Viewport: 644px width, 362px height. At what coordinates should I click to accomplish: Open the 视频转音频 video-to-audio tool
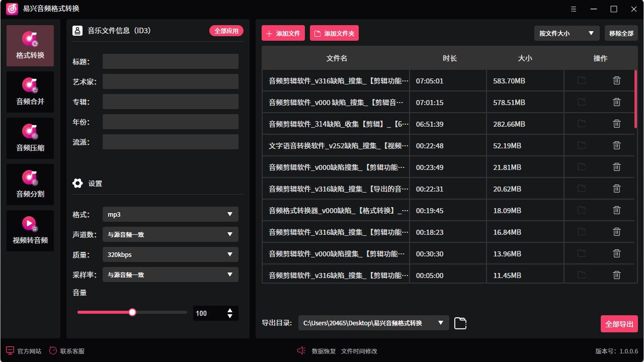(x=30, y=231)
